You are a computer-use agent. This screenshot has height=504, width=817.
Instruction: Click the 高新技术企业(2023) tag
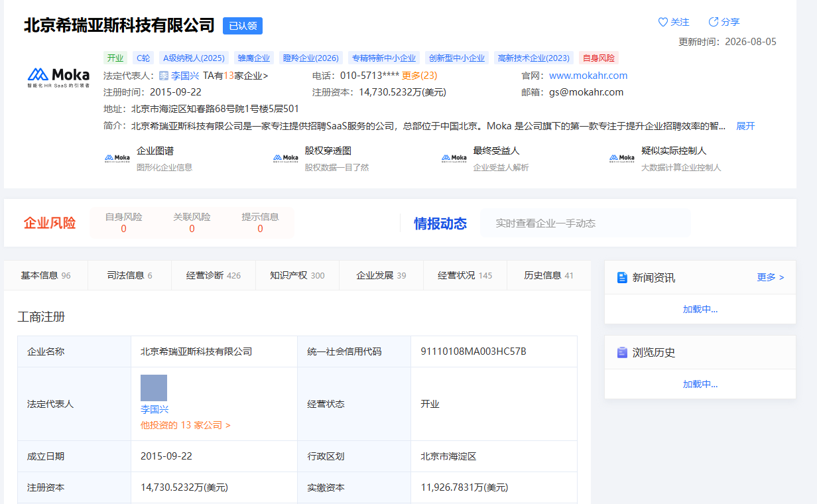tap(534, 58)
